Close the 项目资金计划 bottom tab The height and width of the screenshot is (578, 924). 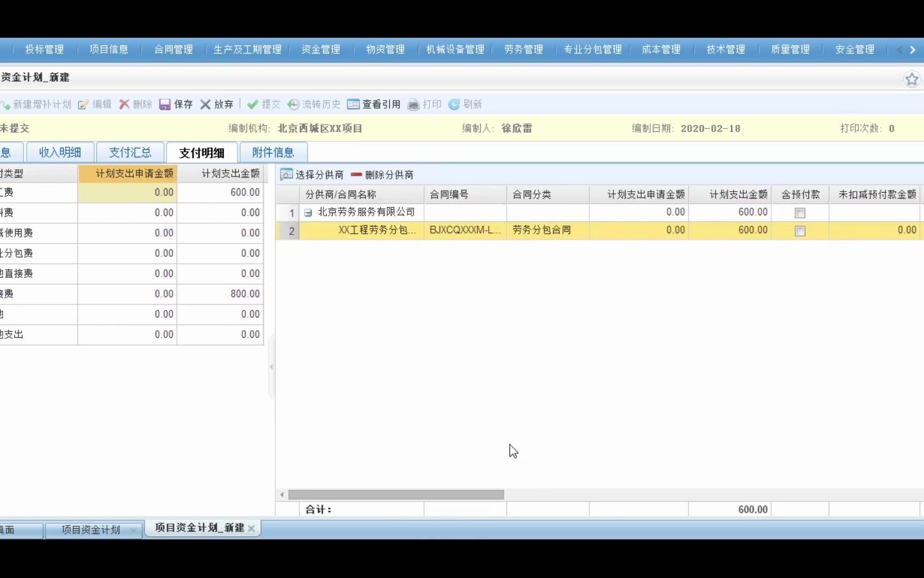[x=133, y=530]
